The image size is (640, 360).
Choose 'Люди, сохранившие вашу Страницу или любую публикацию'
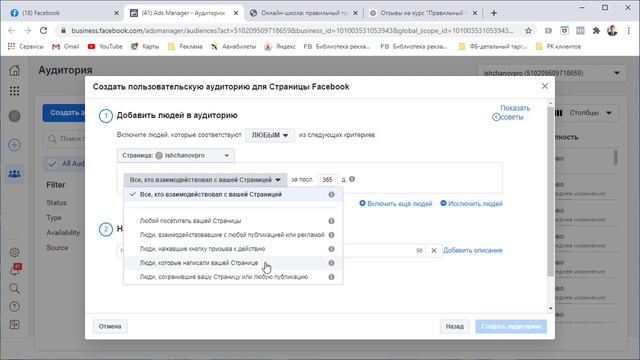[x=233, y=277]
